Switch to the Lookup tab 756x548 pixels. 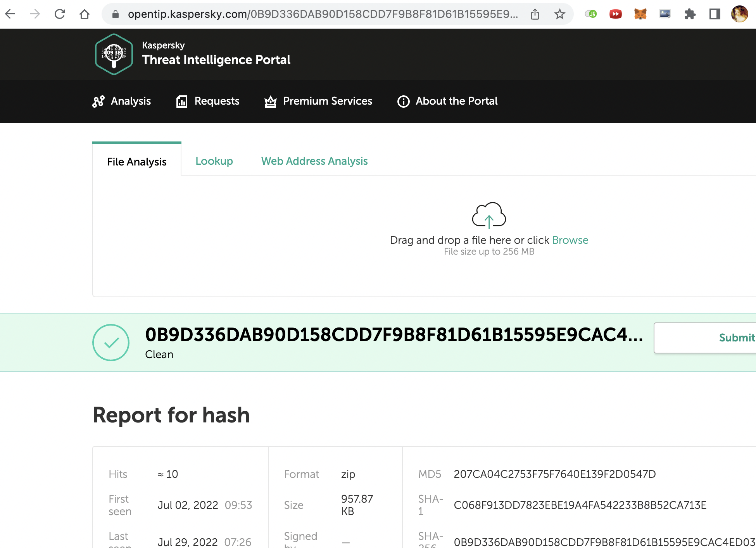pyautogui.click(x=214, y=161)
